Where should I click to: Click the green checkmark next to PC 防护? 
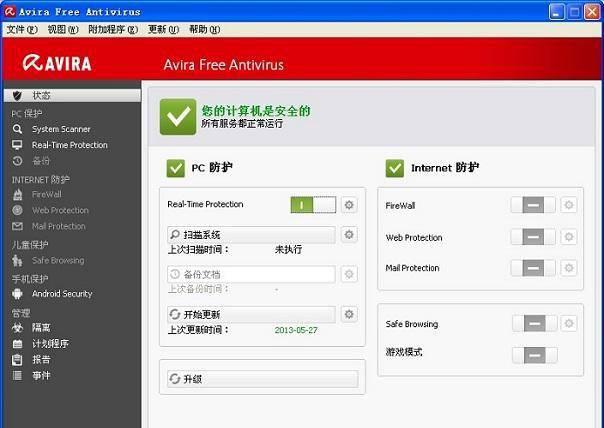[x=176, y=168]
